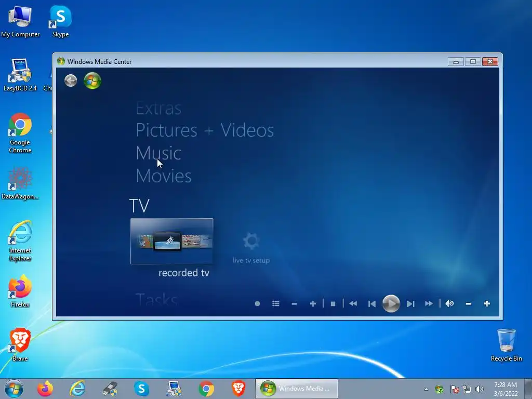Click the USB drive utility taskbar icon
The width and height of the screenshot is (532, 399).
[x=110, y=389]
